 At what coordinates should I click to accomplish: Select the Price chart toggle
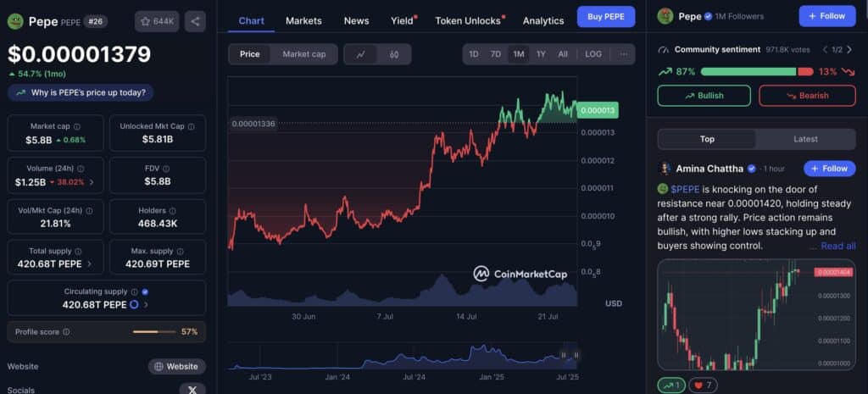tap(250, 54)
